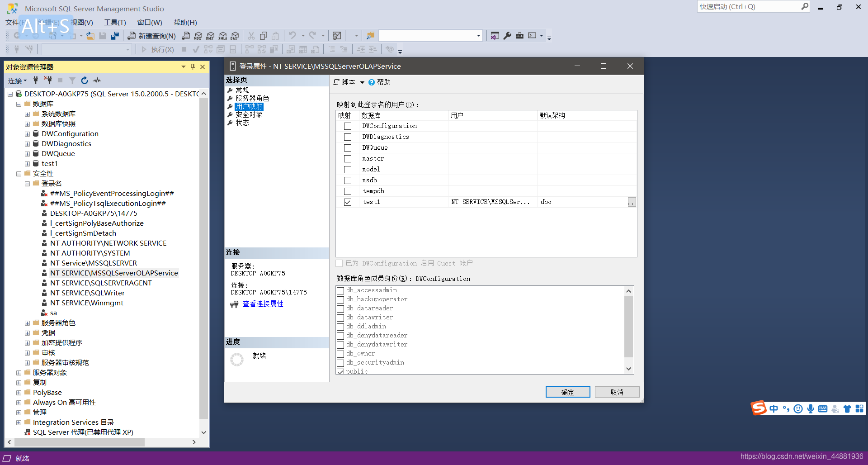Check the DWQueue mapping checkbox
868x465 pixels.
click(x=348, y=148)
